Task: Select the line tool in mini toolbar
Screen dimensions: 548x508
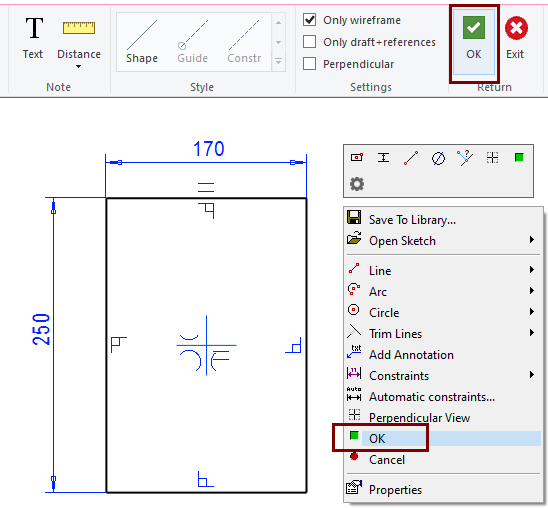Action: [x=411, y=158]
